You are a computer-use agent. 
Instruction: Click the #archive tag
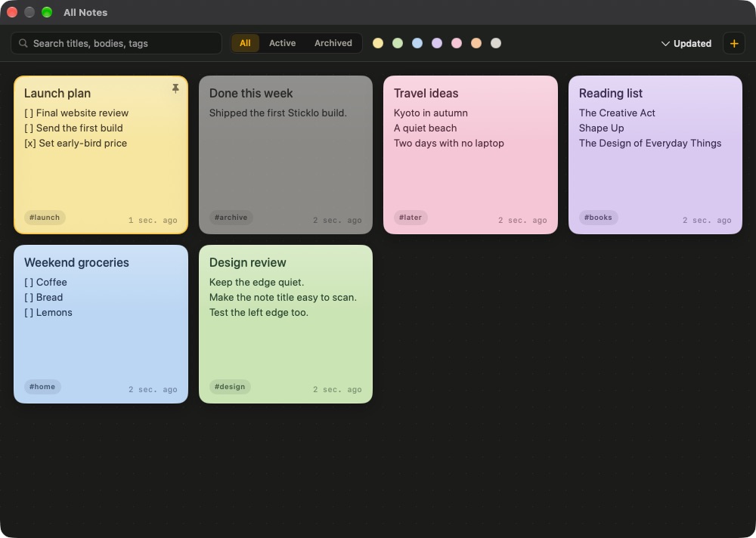[231, 218]
